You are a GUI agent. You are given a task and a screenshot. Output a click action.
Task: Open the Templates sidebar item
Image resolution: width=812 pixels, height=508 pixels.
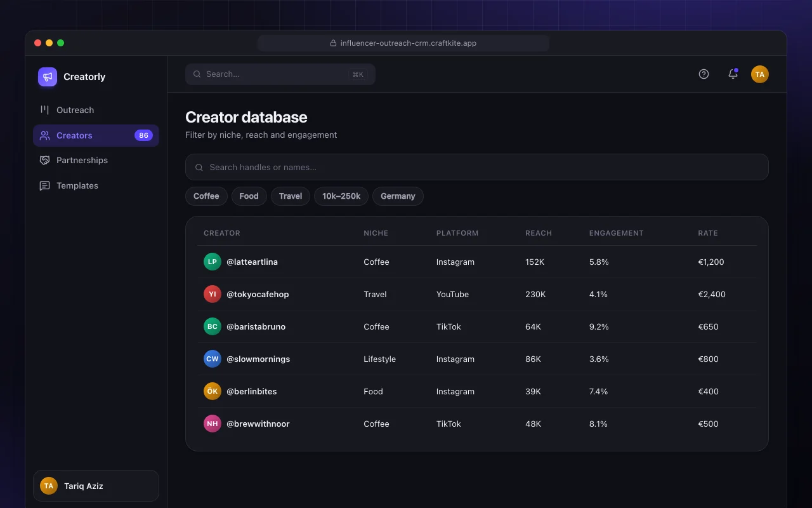[x=96, y=185]
